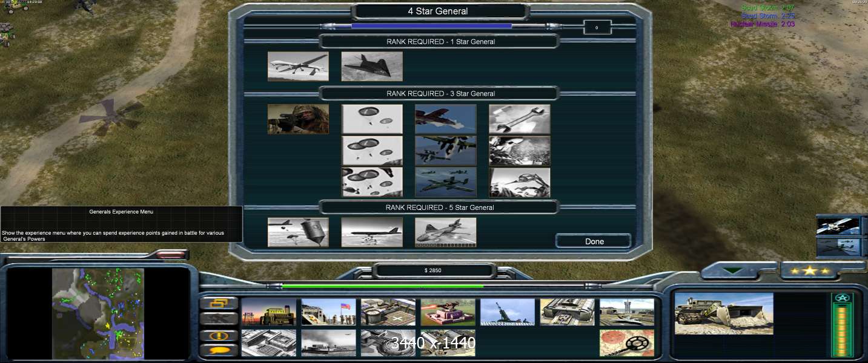This screenshot has height=363, width=868.
Task: Pick Paradrop level two icon
Action: coord(372,151)
